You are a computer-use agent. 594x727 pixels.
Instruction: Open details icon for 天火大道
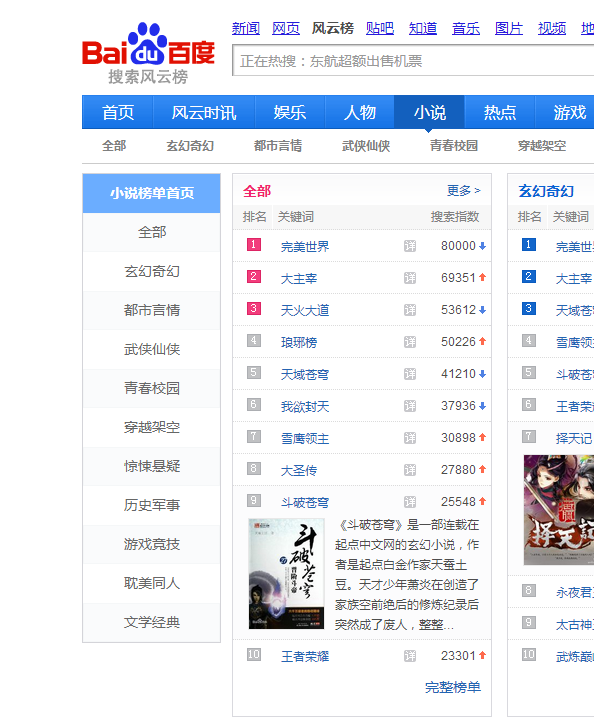[410, 310]
